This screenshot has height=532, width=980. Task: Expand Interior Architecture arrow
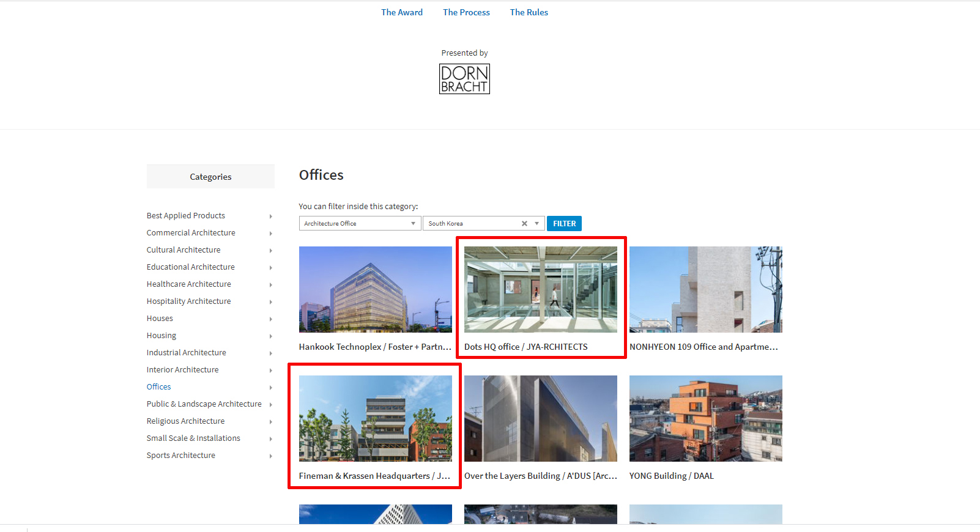coord(270,371)
